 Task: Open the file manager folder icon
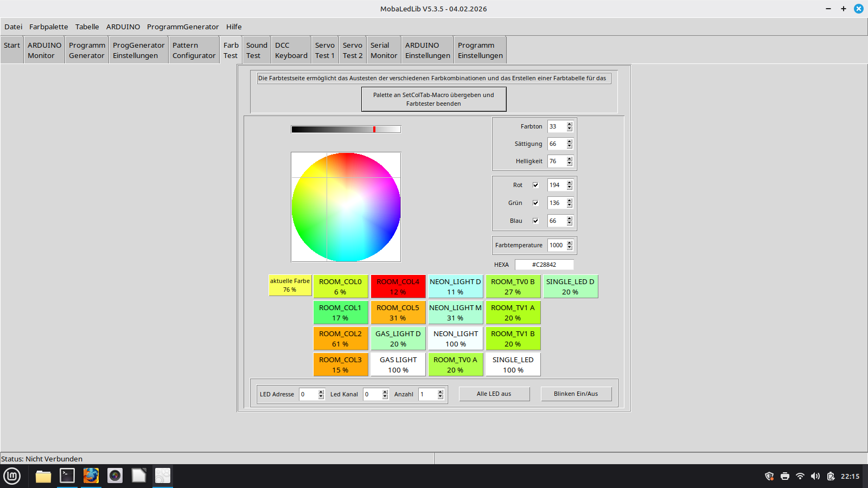coord(43,476)
